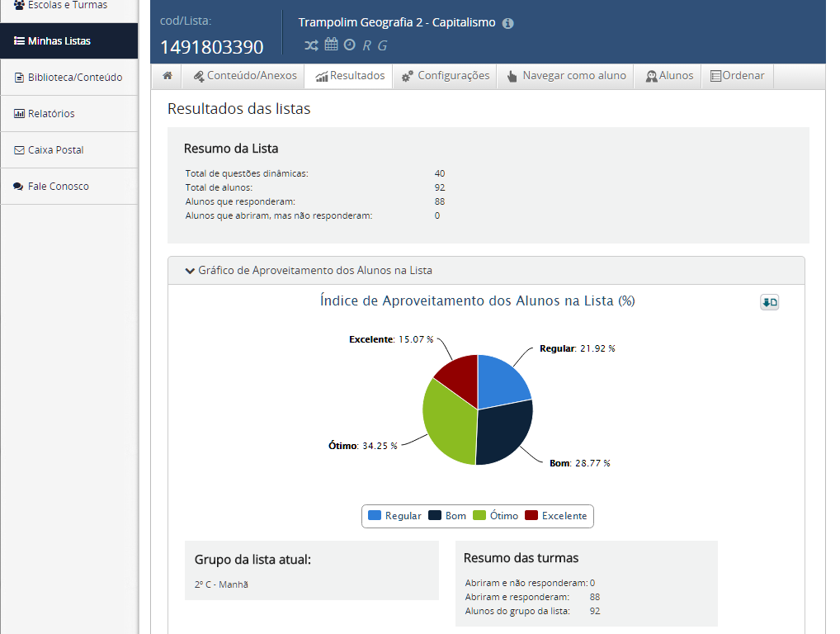
Task: Click the clock icon in the list header
Action: (349, 45)
